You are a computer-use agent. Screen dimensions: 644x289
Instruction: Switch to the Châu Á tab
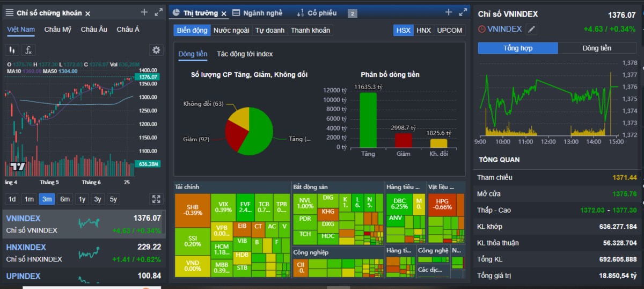[128, 29]
